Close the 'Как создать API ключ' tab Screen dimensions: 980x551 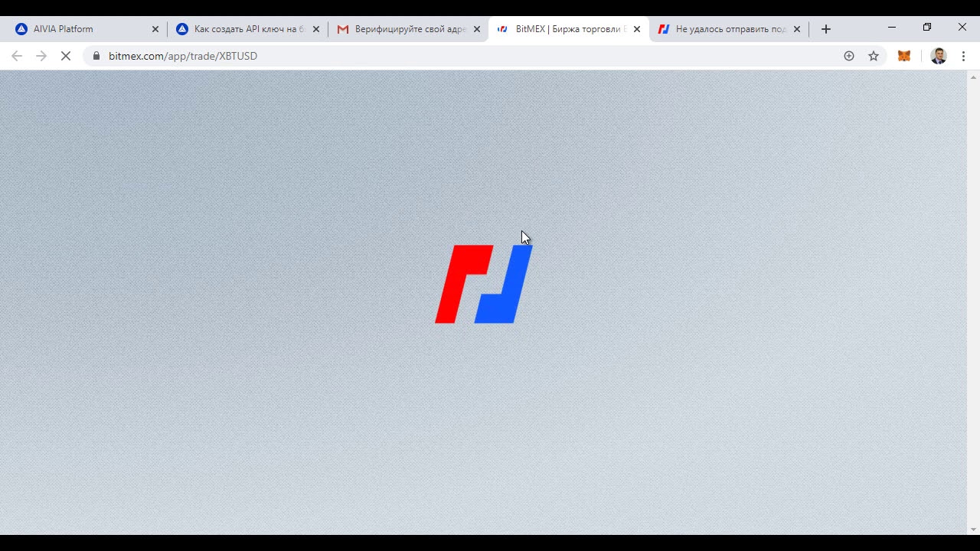click(x=316, y=29)
